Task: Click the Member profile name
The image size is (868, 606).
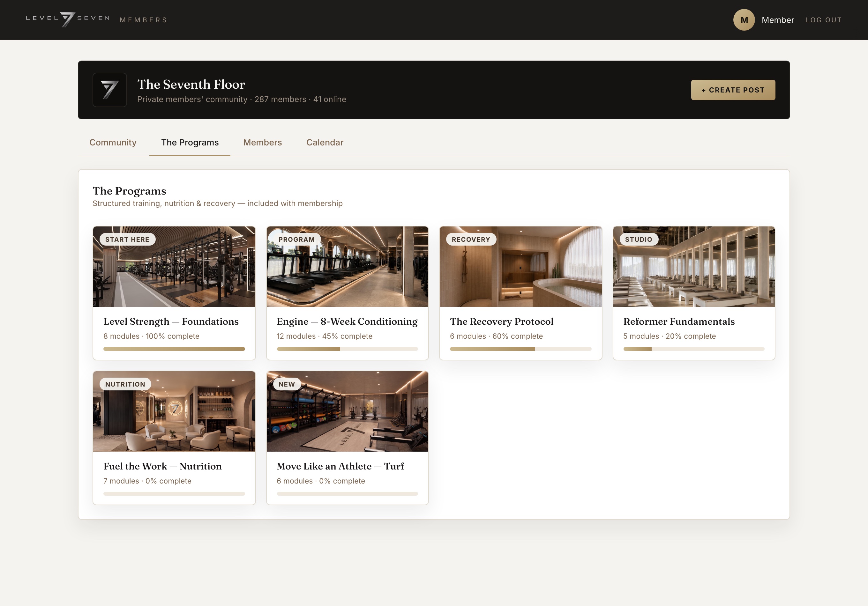Action: [778, 20]
